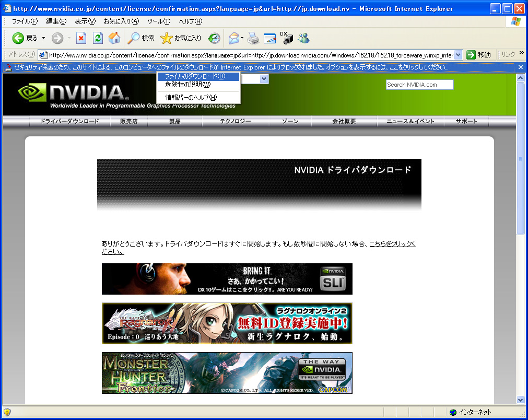Click the Monster Hunter Frontier banner
Screen dimensions: 528x420
click(227, 373)
